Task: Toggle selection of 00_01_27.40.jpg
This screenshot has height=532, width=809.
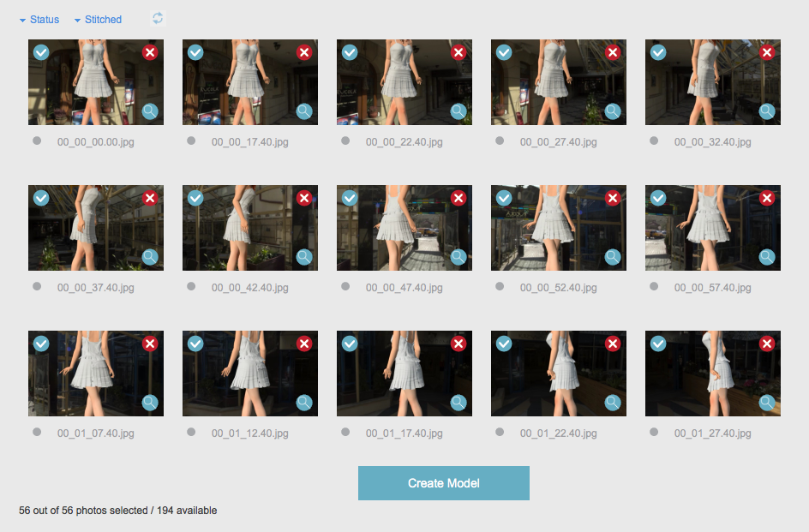Action: click(658, 344)
